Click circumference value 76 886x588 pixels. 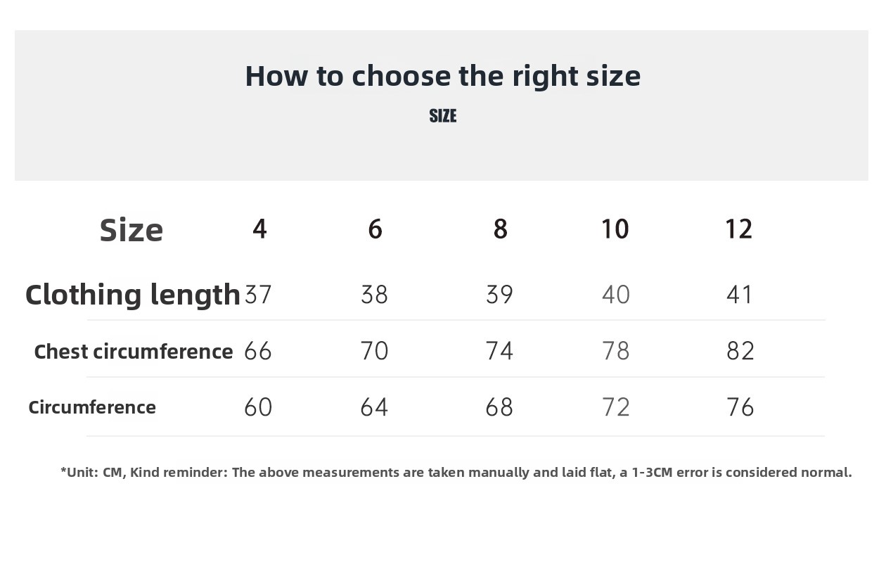[x=740, y=407]
